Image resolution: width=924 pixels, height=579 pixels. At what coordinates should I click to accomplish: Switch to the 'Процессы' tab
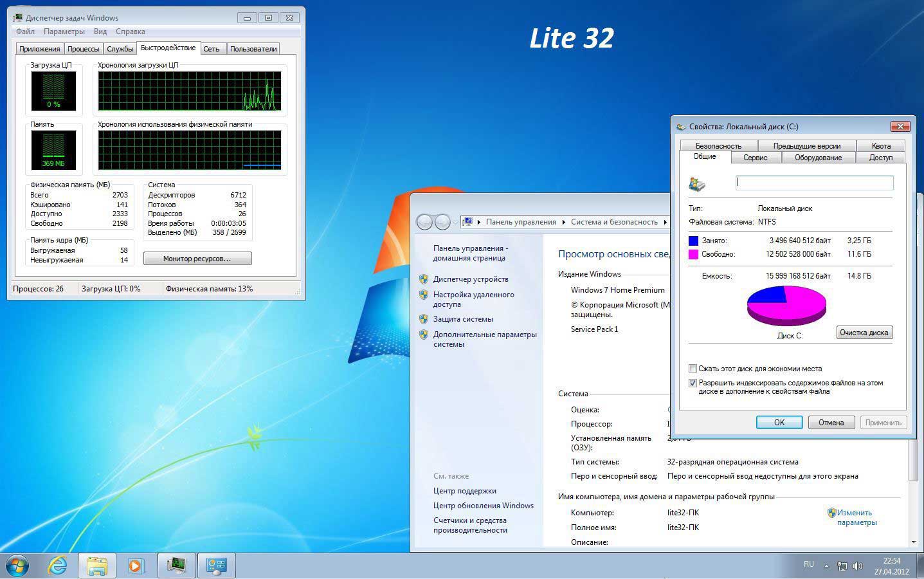83,49
